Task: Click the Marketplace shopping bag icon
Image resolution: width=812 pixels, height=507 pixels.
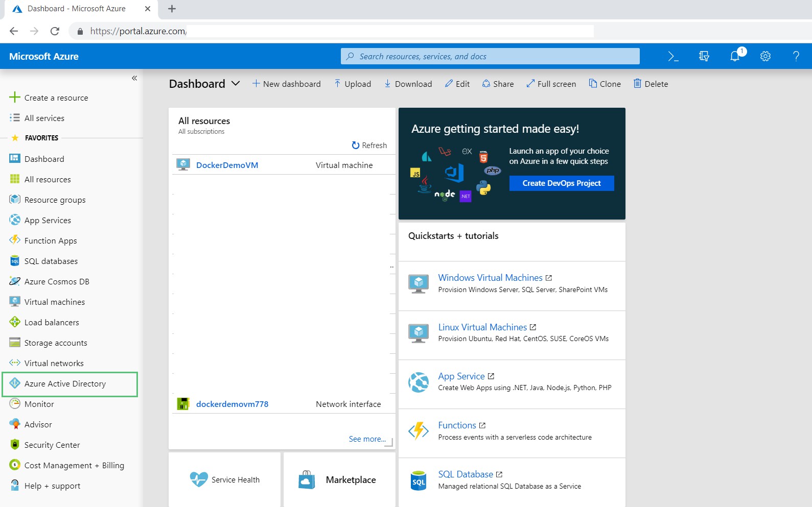Action: coord(307,480)
